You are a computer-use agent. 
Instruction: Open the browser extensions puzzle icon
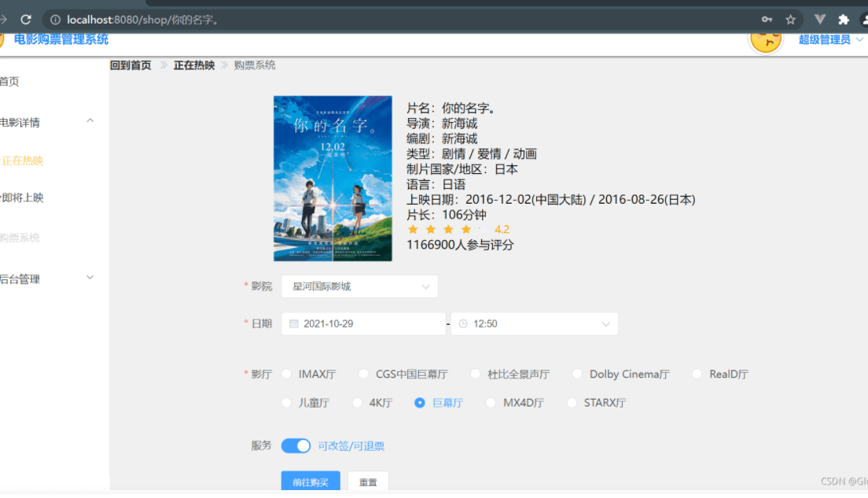(x=844, y=20)
